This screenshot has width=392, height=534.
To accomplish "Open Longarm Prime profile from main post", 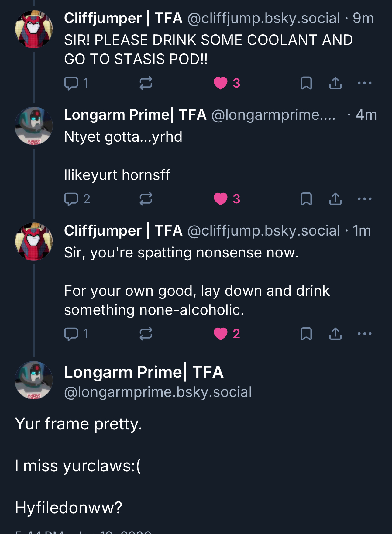I will (144, 372).
